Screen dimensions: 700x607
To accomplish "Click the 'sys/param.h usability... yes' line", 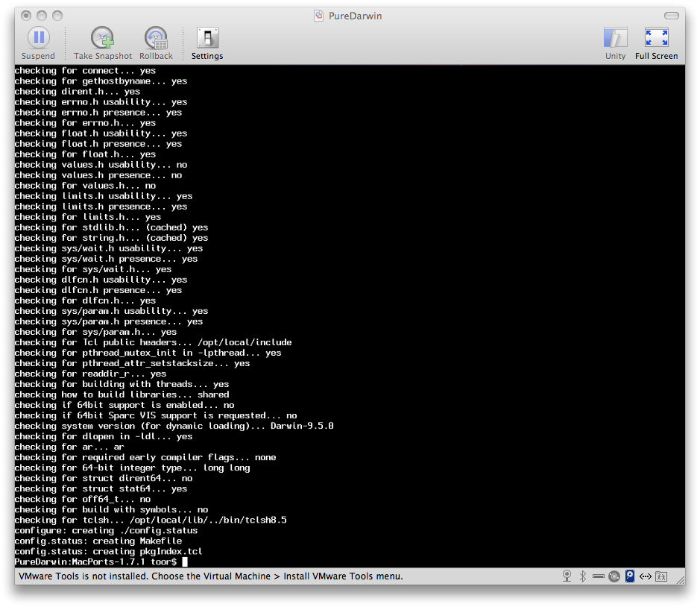I will (x=111, y=311).
